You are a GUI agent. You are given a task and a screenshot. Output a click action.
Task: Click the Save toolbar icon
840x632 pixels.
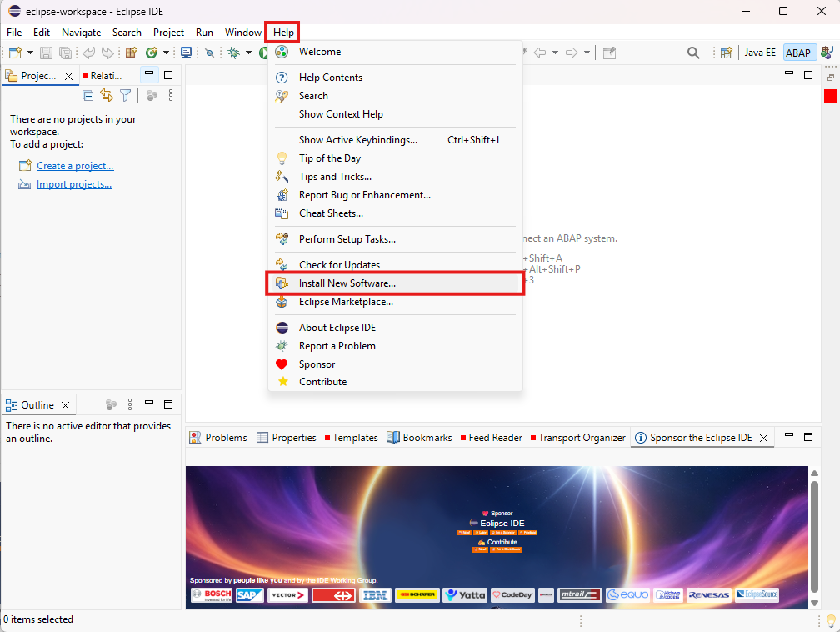(x=47, y=53)
